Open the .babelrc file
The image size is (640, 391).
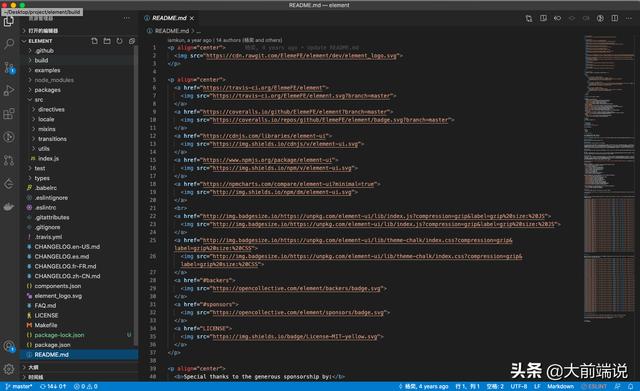pyautogui.click(x=80, y=188)
